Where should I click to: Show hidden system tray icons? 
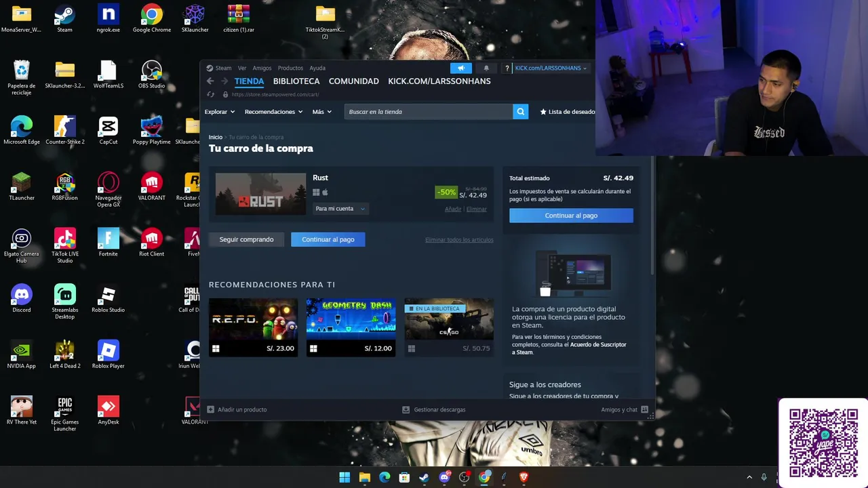pyautogui.click(x=749, y=477)
